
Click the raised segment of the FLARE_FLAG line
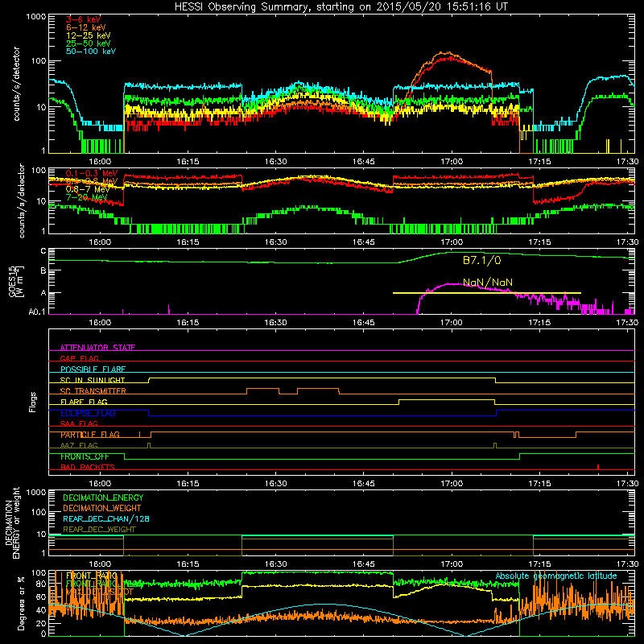point(448,399)
